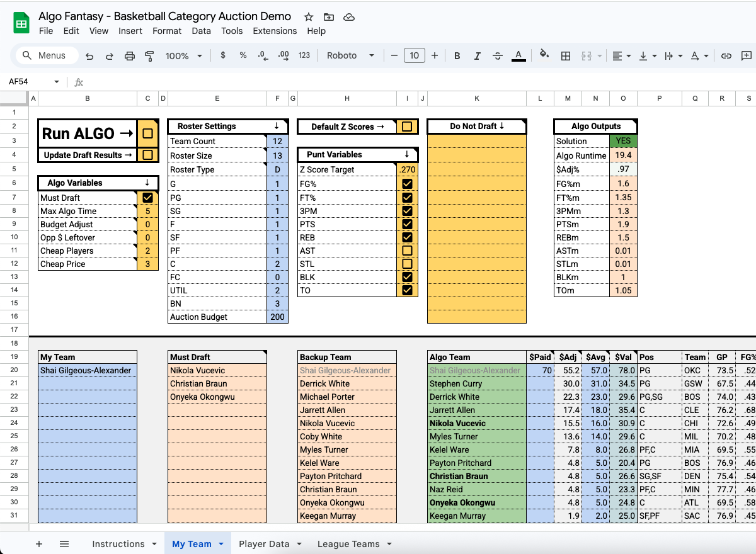Screen dimensions: 756x554
Task: Click the undo arrow icon
Action: tap(89, 56)
